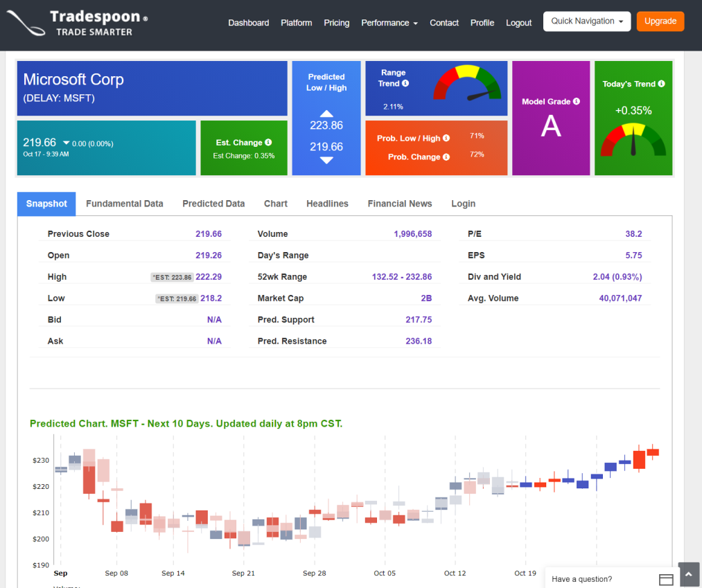Click the Prob. Change 72% value
702x588 pixels.
tap(477, 155)
